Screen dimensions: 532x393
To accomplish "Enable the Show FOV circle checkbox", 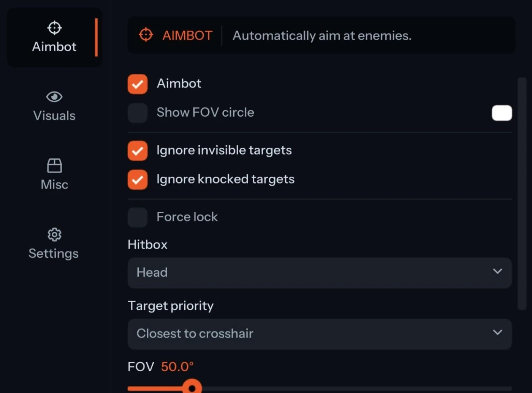I will click(138, 113).
